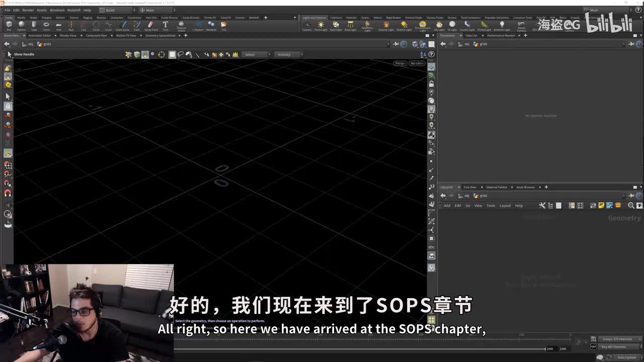Select the Sphere shelf tool
The image size is (644, 362).
21,25
